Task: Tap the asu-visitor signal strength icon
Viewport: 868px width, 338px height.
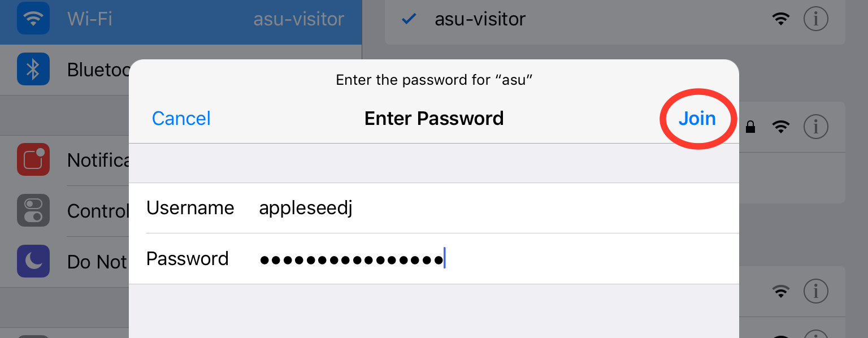Action: pyautogui.click(x=781, y=19)
